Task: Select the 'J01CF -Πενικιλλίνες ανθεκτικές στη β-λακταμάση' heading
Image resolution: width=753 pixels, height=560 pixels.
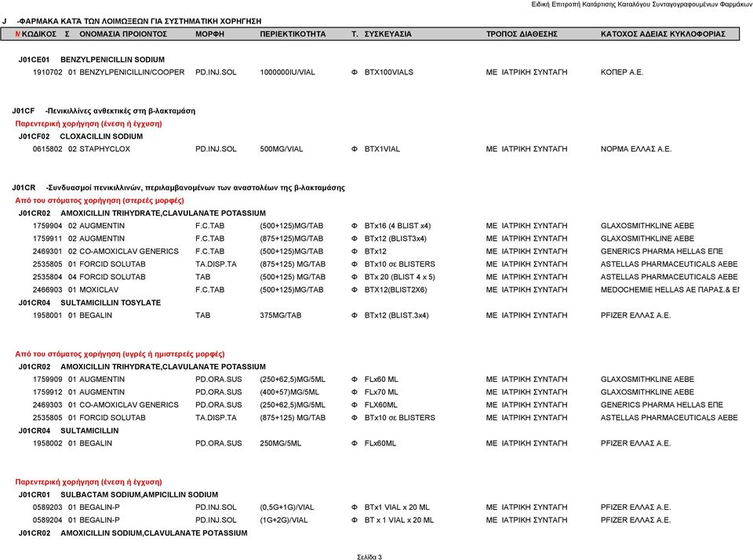Action: point(104,111)
